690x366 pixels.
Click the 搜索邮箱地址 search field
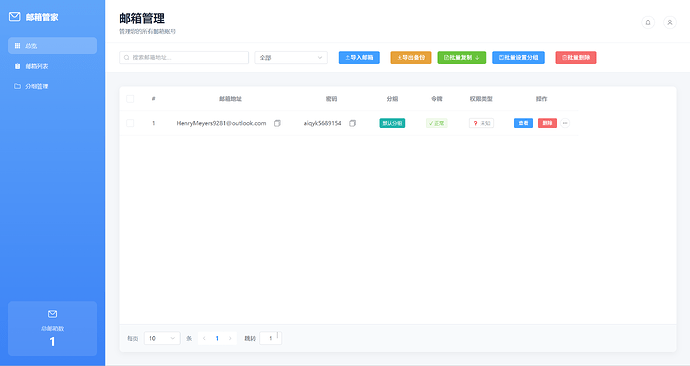coord(184,58)
